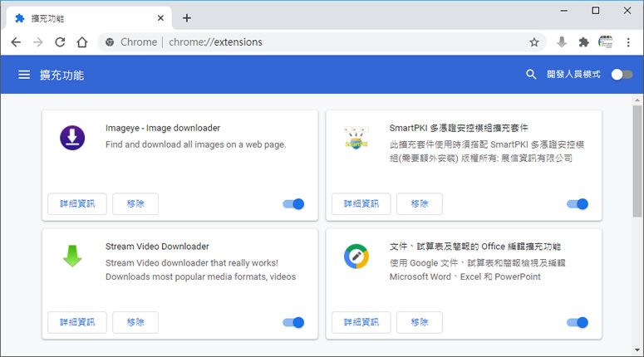644x357 pixels.
Task: Click the site info icon in address bar
Action: tap(110, 42)
